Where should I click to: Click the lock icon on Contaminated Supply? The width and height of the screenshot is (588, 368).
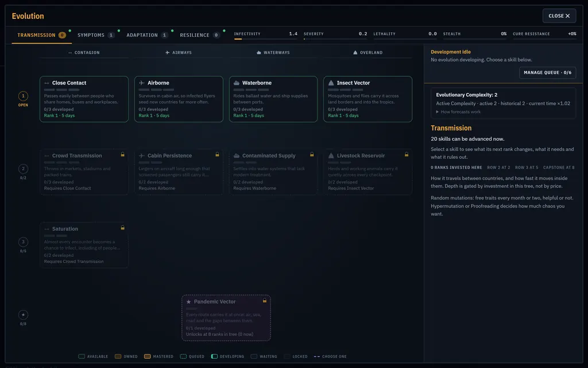click(312, 154)
